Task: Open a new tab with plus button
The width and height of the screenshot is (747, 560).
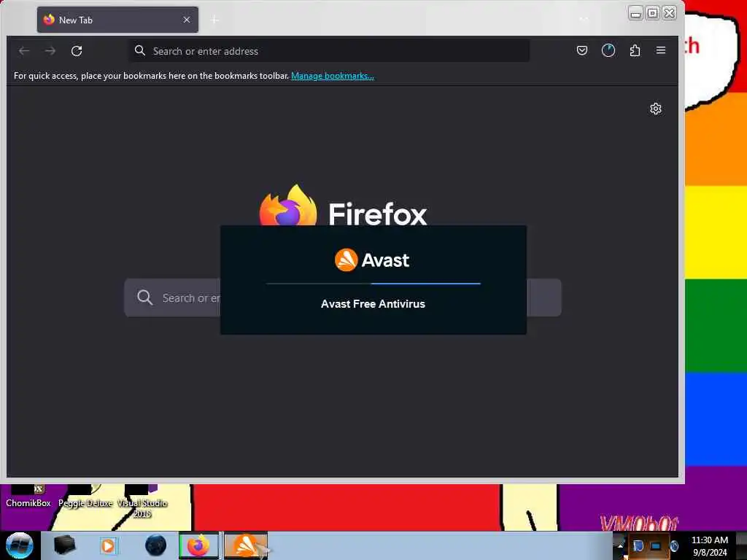Action: 214,20
